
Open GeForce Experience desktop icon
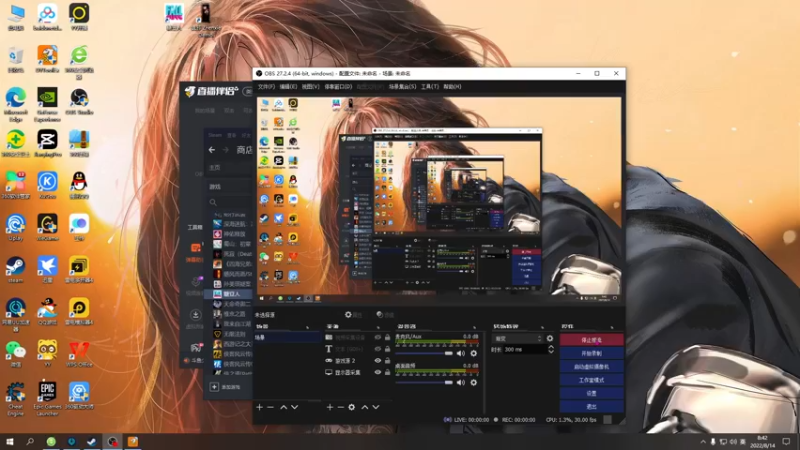click(47, 105)
